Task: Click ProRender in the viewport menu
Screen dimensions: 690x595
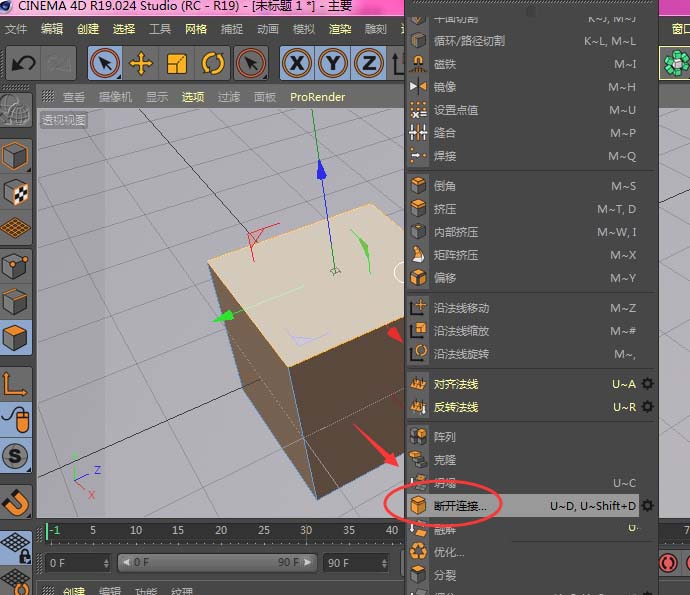Action: (x=317, y=97)
